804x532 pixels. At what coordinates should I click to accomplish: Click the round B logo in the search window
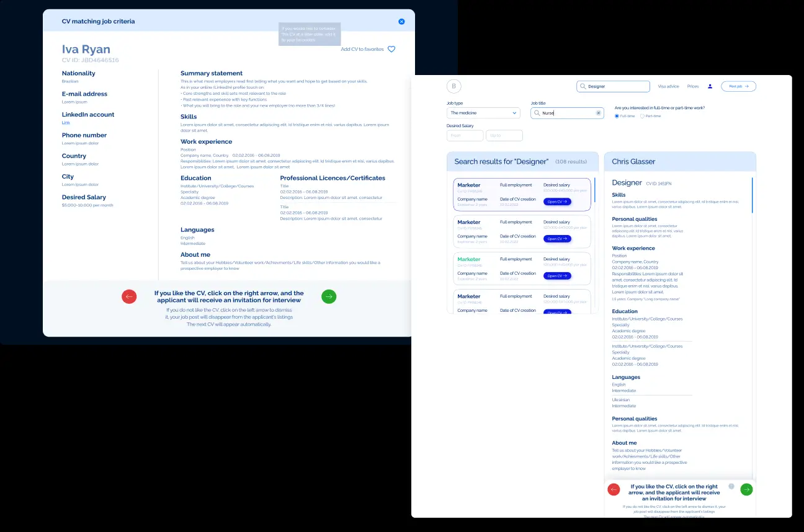[453, 87]
